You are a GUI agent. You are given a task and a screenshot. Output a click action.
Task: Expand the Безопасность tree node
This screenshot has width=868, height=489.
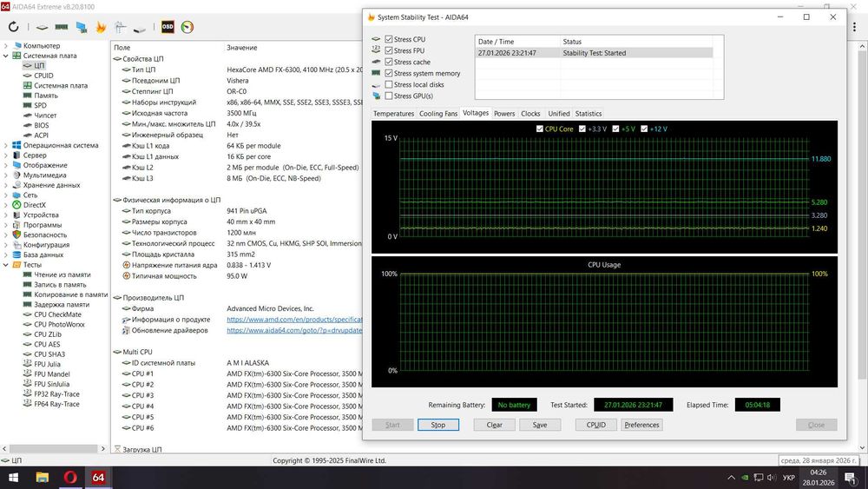(x=5, y=235)
